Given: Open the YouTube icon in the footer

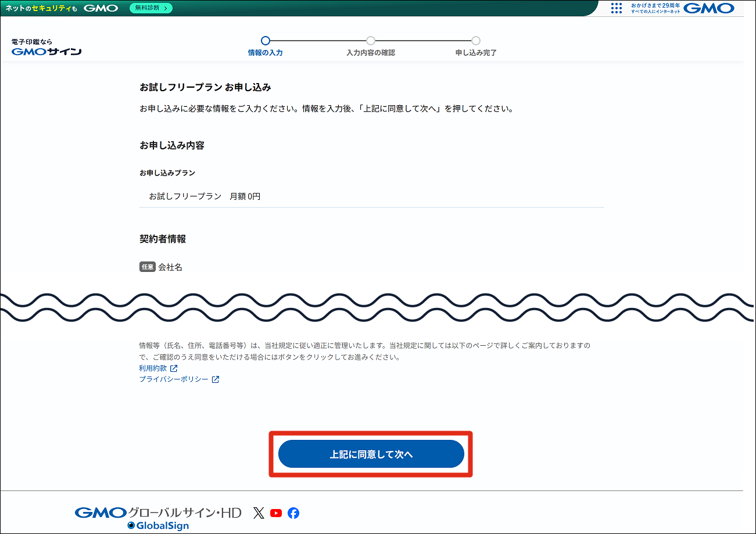Looking at the screenshot, I should coord(275,513).
